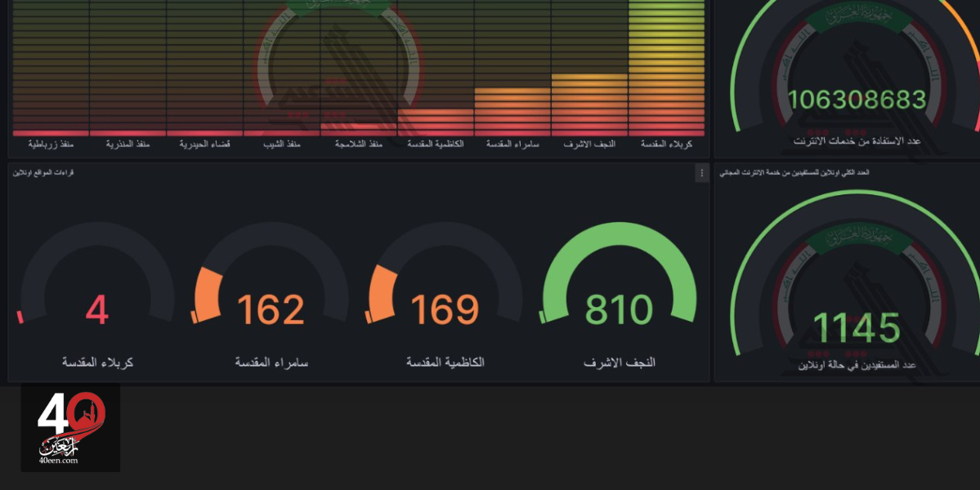Select bar chart label 'كربلاء المقدسة'
980x490 pixels.
[x=666, y=145]
